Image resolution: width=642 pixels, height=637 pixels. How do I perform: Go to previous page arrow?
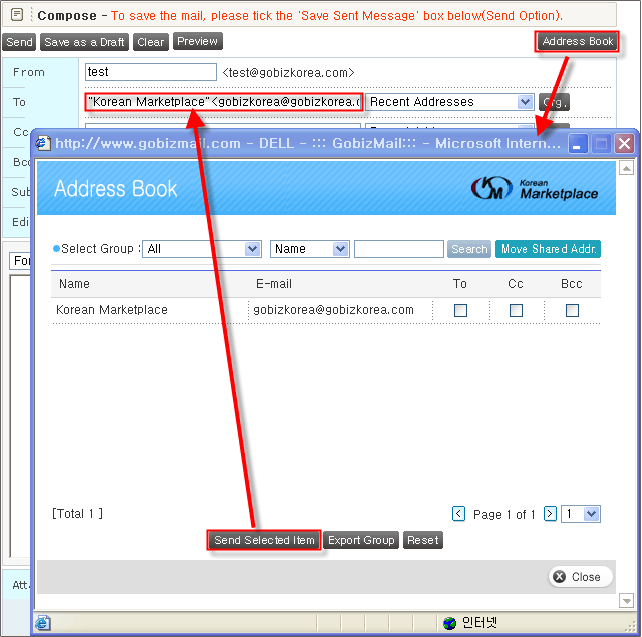pos(458,513)
